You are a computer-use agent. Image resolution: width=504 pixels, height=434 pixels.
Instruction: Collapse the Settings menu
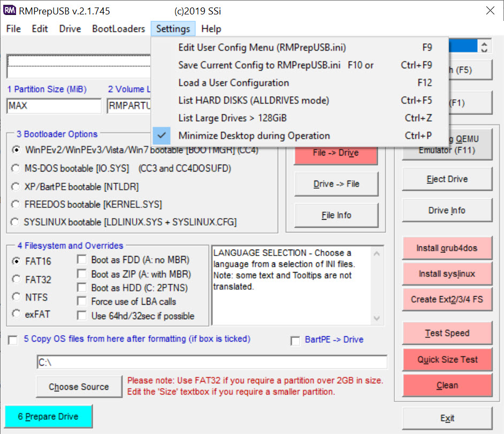tap(173, 29)
